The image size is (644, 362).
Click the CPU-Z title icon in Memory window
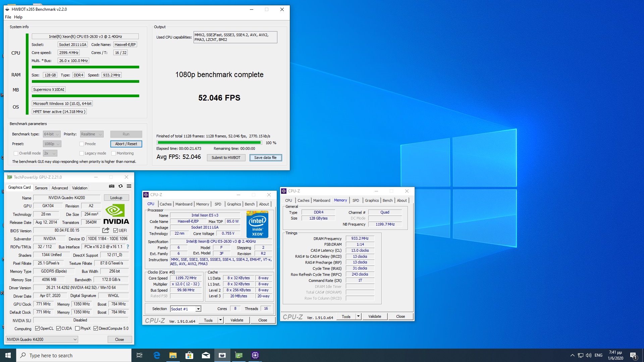[x=284, y=191]
